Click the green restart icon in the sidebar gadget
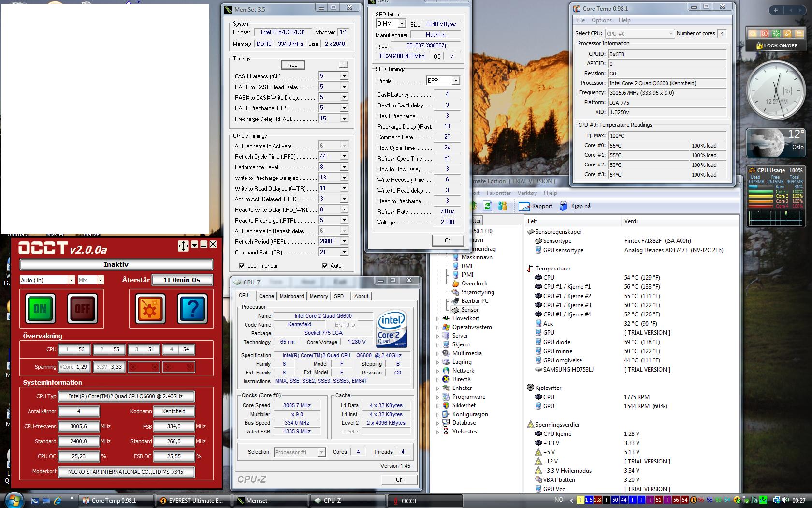Screen dimensions: 812x508 (x=776, y=33)
